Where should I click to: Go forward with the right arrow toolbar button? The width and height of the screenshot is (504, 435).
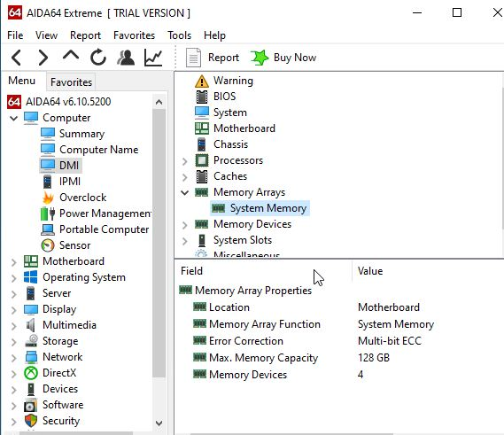point(43,58)
